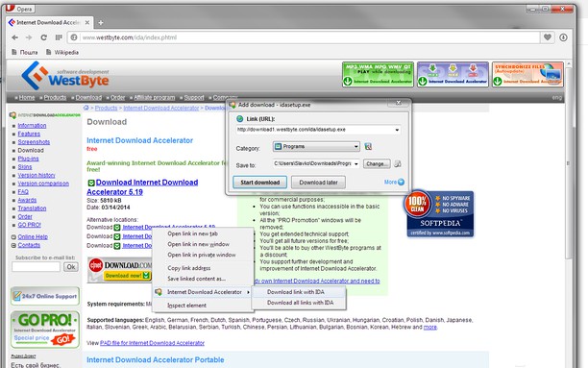Open the Support navigation link
The height and width of the screenshot is (368, 588).
pyautogui.click(x=194, y=98)
